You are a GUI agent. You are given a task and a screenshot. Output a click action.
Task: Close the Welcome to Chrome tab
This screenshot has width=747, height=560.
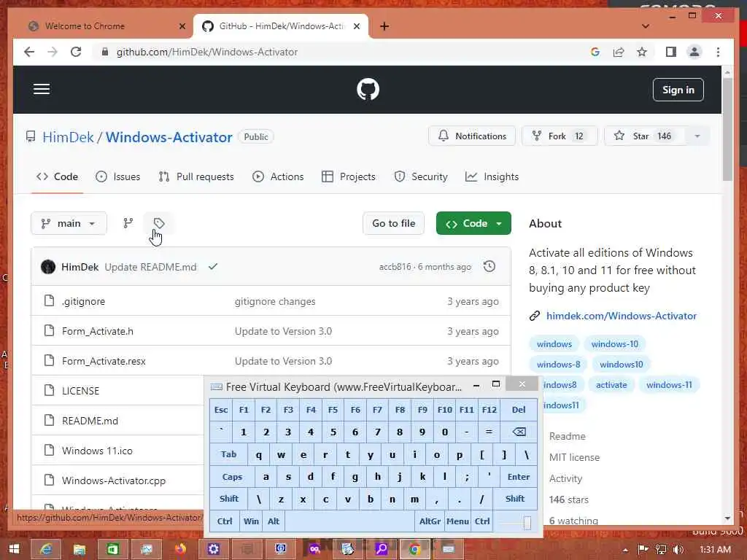[182, 26]
